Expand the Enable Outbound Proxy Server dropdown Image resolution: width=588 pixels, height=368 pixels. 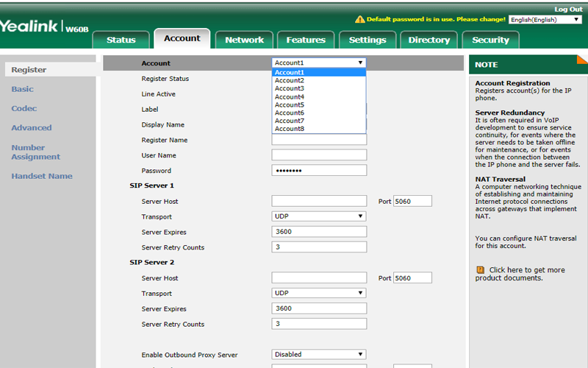[x=319, y=354]
